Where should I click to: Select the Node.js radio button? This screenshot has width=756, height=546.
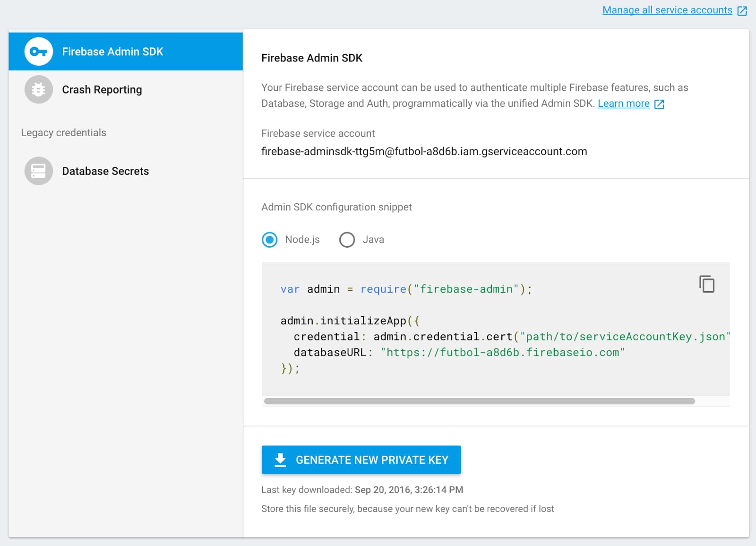coord(269,240)
